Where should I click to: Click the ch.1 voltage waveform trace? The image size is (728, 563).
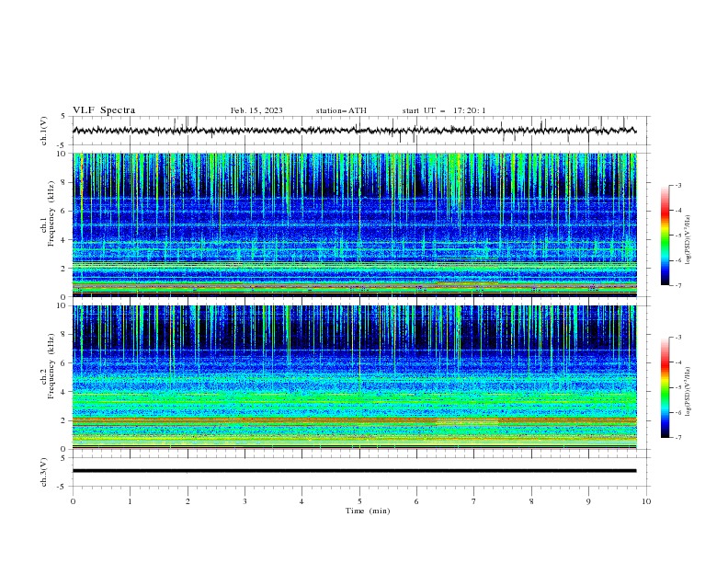tap(354, 131)
